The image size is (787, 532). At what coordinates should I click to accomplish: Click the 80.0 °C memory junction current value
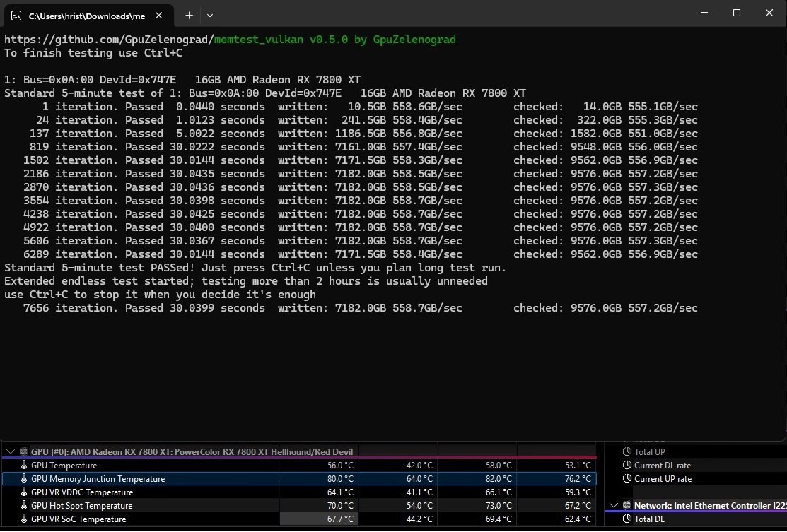(340, 479)
